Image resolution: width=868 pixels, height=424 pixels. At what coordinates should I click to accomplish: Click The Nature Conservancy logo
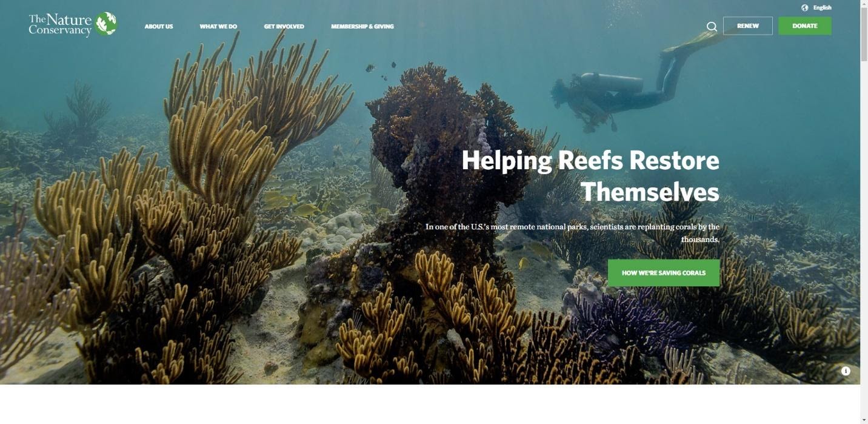(x=73, y=25)
